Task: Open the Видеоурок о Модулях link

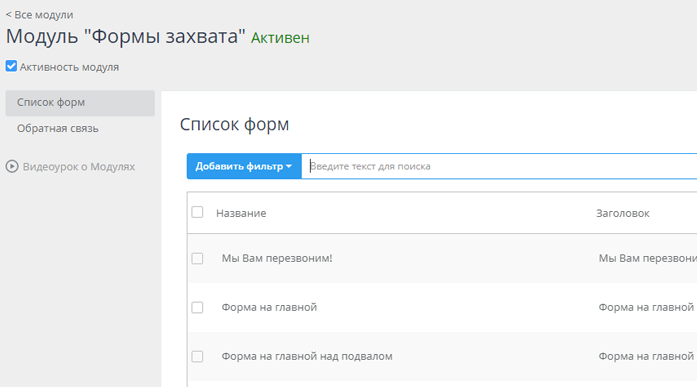Action: 79,167
